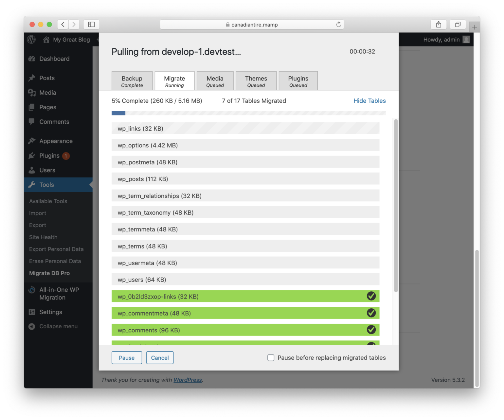Open the Appearance brush icon
This screenshot has width=504, height=420.
[32, 141]
